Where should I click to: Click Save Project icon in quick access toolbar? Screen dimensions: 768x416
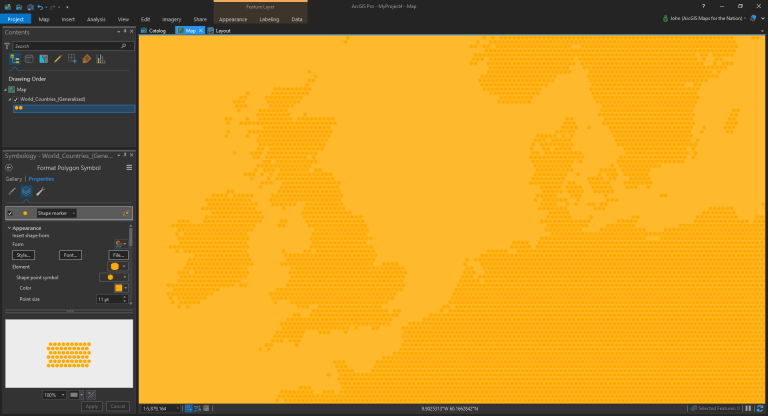30,7
